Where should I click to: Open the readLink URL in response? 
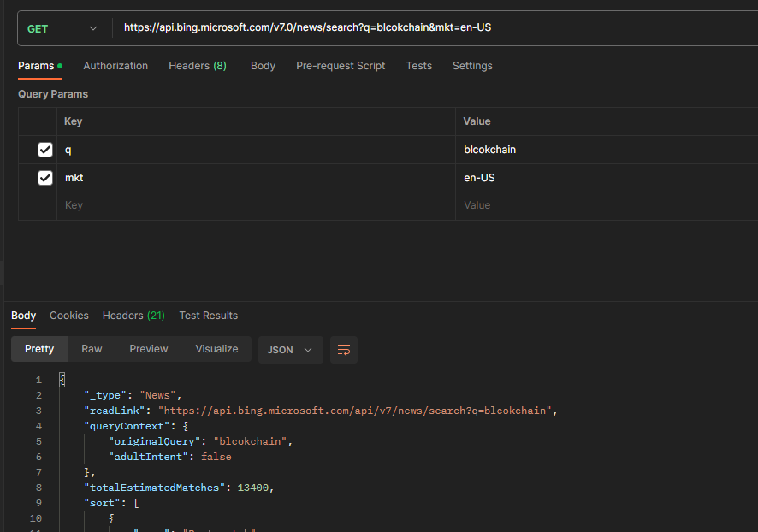pyautogui.click(x=355, y=411)
